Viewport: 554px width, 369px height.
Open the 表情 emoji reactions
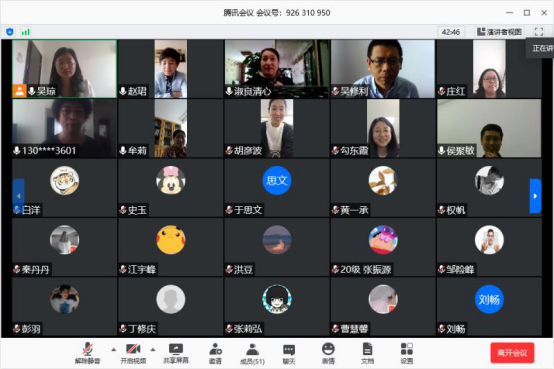(x=328, y=353)
